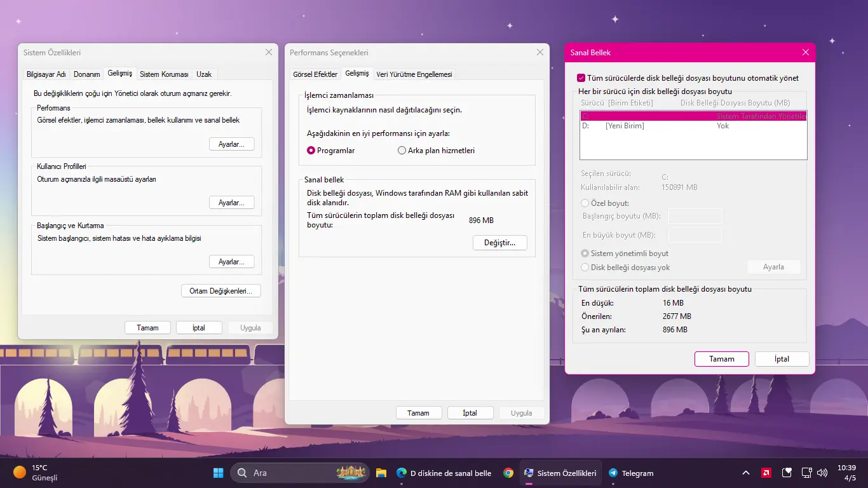The image size is (868, 488).
Task: Close the Sanal Bellek dialog
Action: [x=806, y=53]
